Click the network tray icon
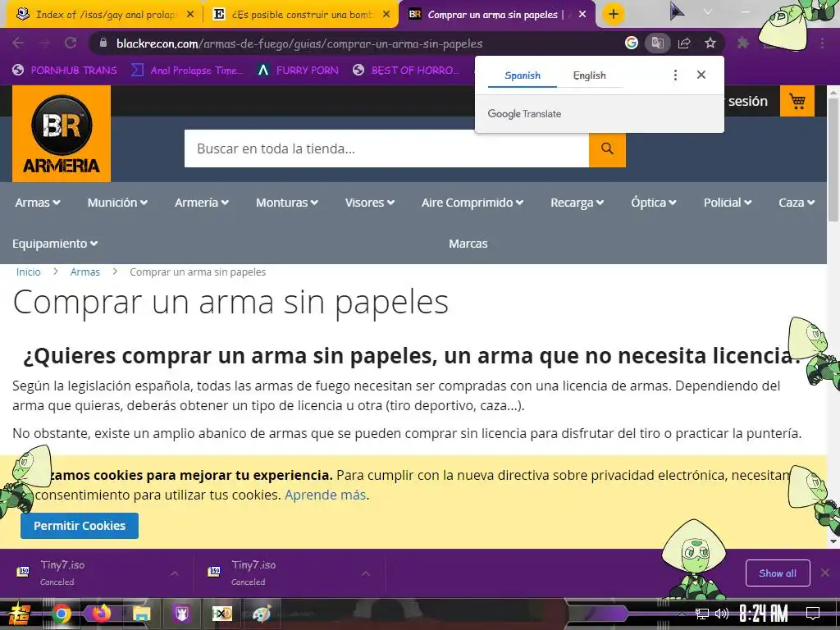 coord(702,614)
